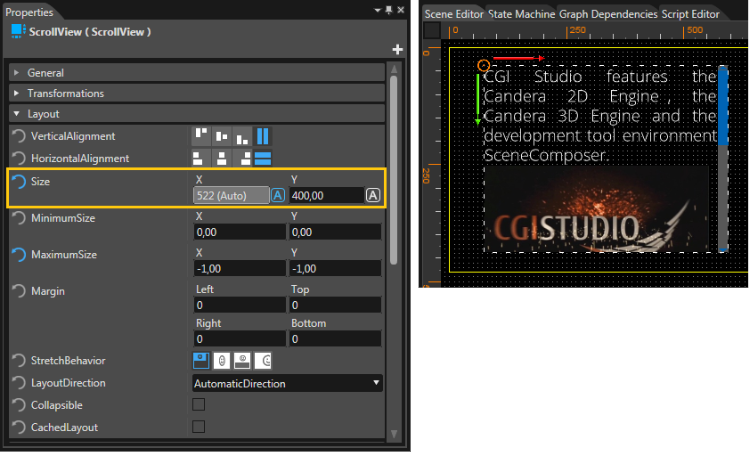Toggle Auto for Size Y
Viewport: 750px width, 453px height.
point(373,195)
